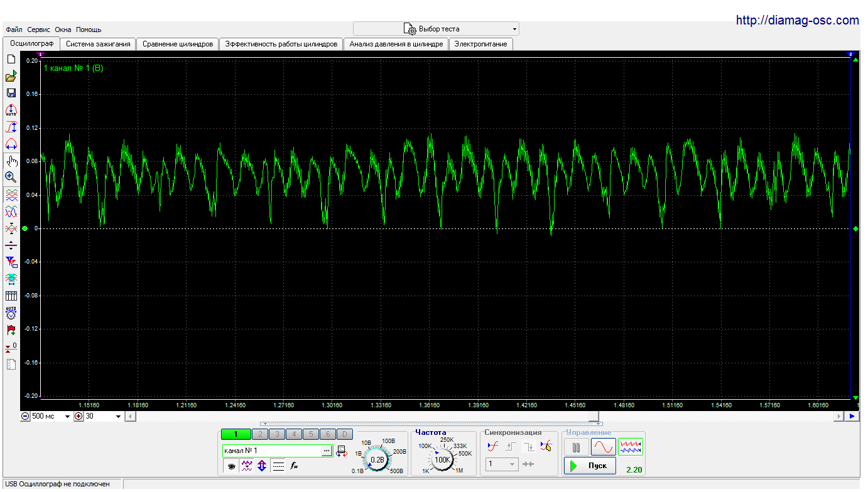Expand the 500 мс time scale dropdown
The image size is (868, 492).
click(x=67, y=417)
